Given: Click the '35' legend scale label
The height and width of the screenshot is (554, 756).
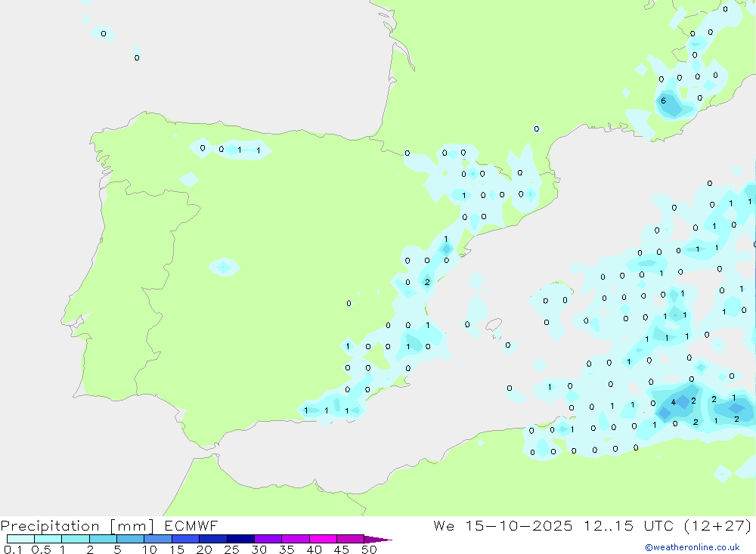Looking at the screenshot, I should click(287, 549).
